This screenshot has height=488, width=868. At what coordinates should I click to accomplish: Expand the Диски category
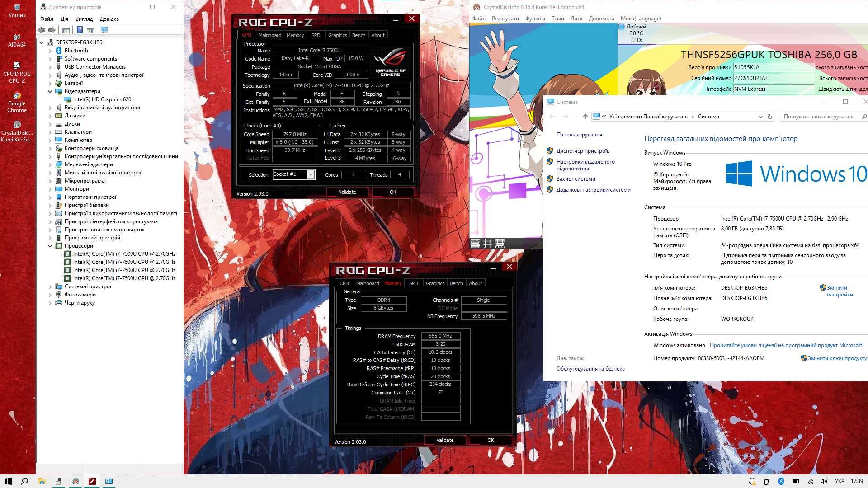pos(50,124)
